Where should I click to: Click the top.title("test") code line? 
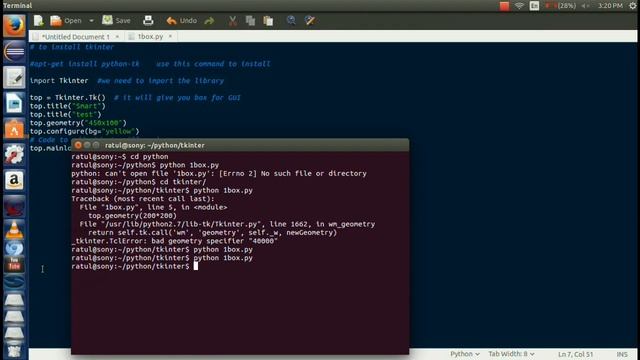65,115
